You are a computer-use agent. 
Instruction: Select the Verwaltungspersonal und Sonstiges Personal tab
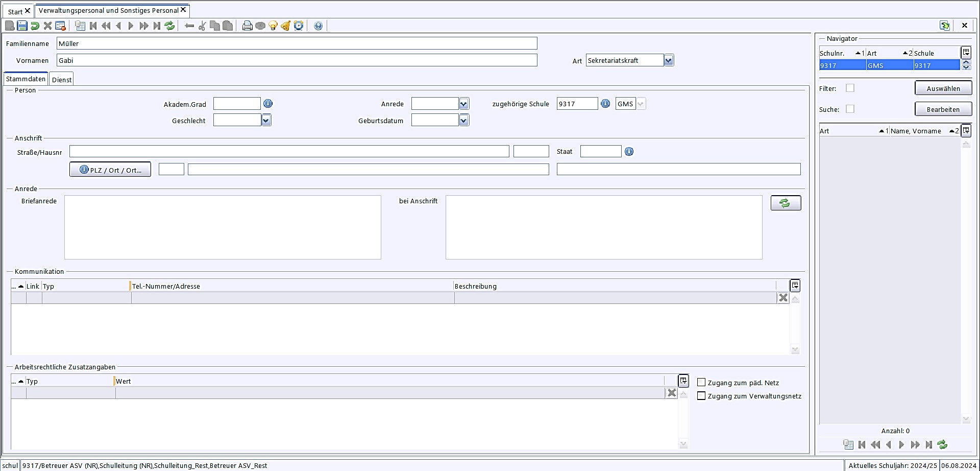[x=109, y=10]
